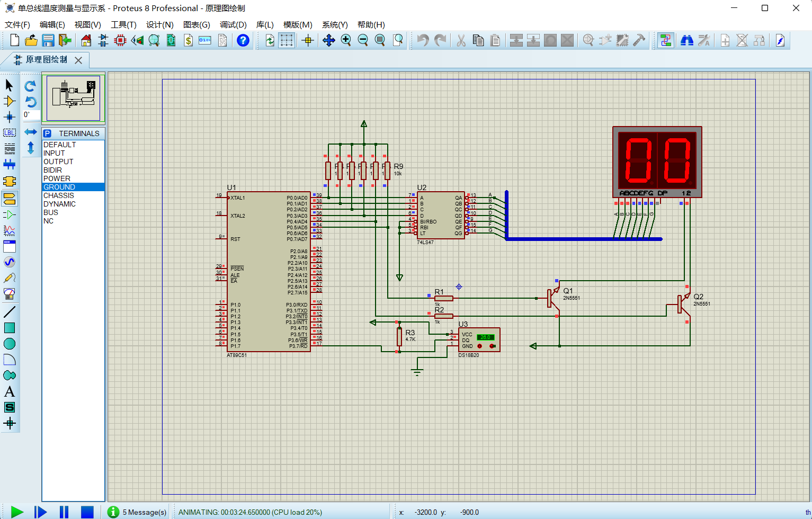Select the 2D Graphics Text A tool
This screenshot has height=519, width=812.
click(10, 391)
